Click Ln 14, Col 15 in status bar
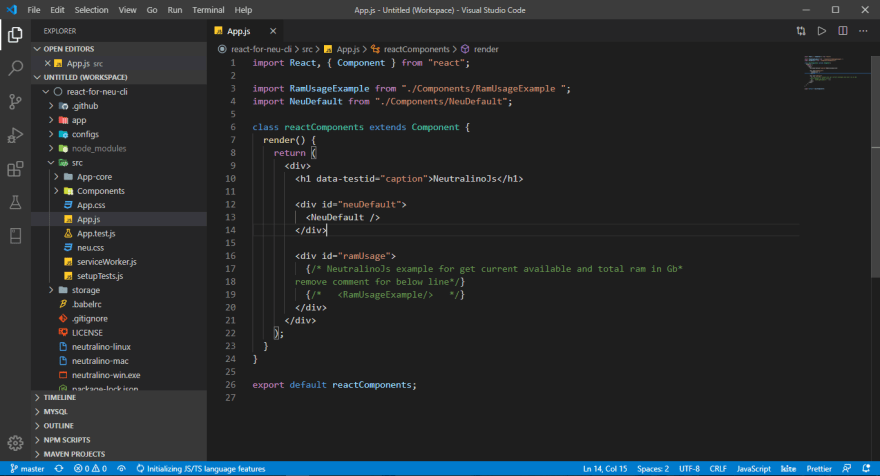 click(605, 469)
